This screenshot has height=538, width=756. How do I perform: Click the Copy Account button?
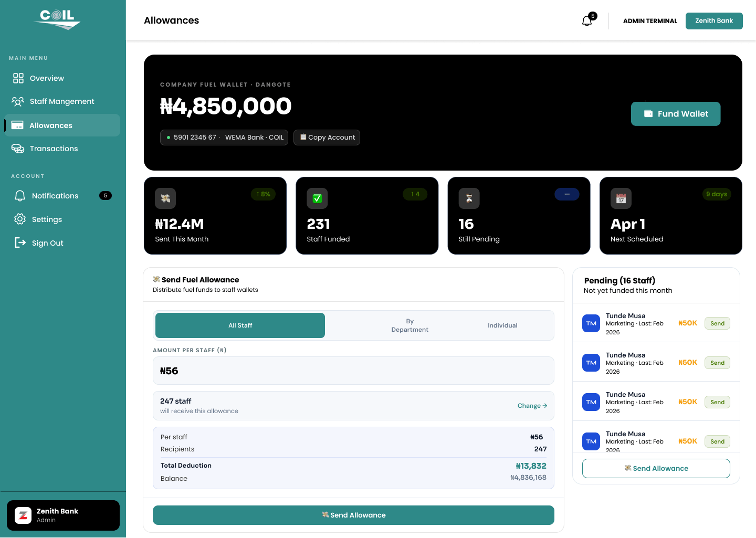327,138
